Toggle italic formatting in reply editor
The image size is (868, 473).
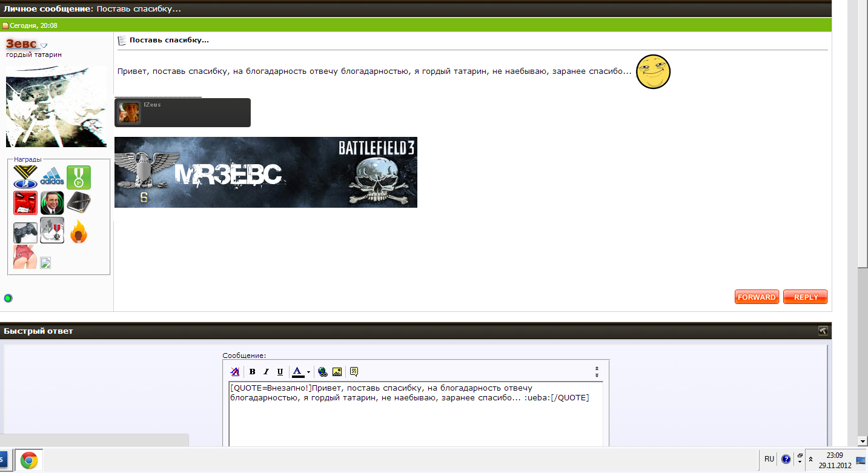(x=266, y=372)
